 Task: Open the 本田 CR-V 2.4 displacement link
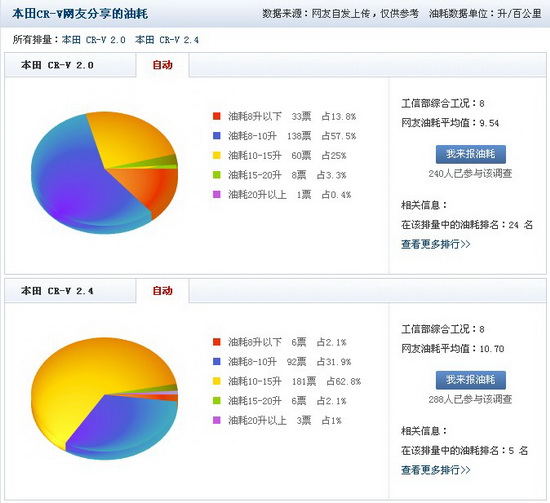[x=167, y=40]
